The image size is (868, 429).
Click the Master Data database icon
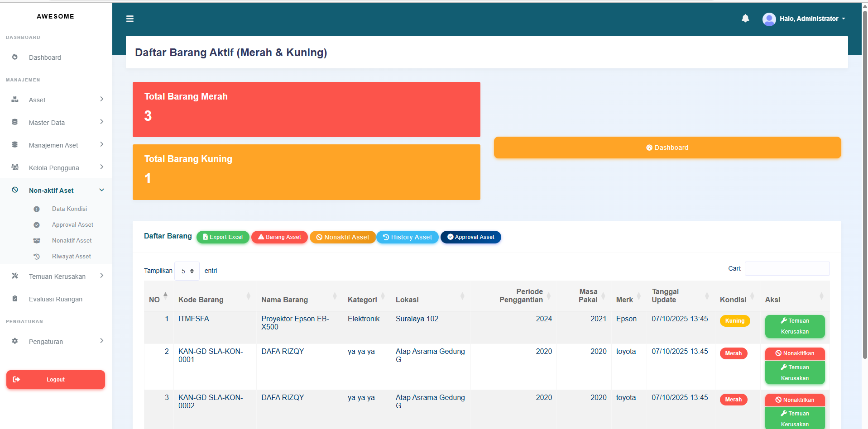tap(14, 122)
